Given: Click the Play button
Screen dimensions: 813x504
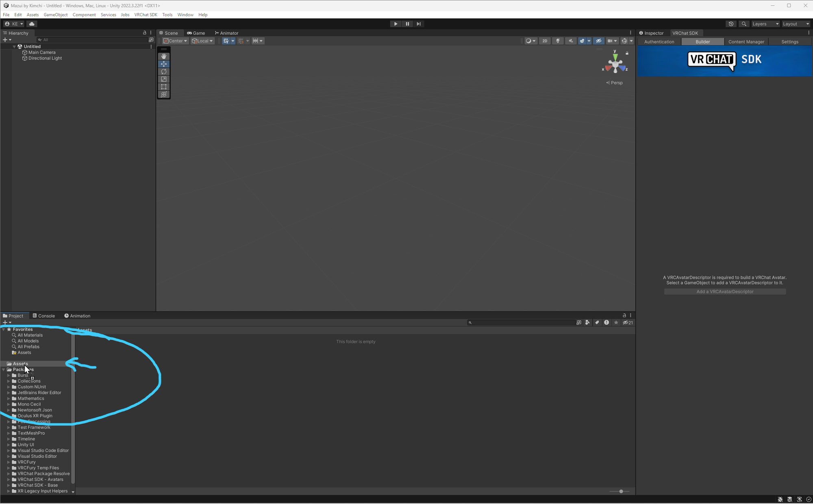Looking at the screenshot, I should pos(396,24).
